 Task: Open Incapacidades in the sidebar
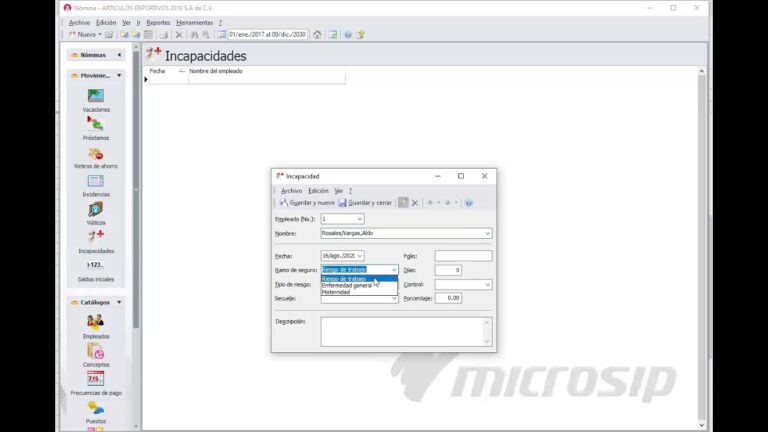[96, 242]
